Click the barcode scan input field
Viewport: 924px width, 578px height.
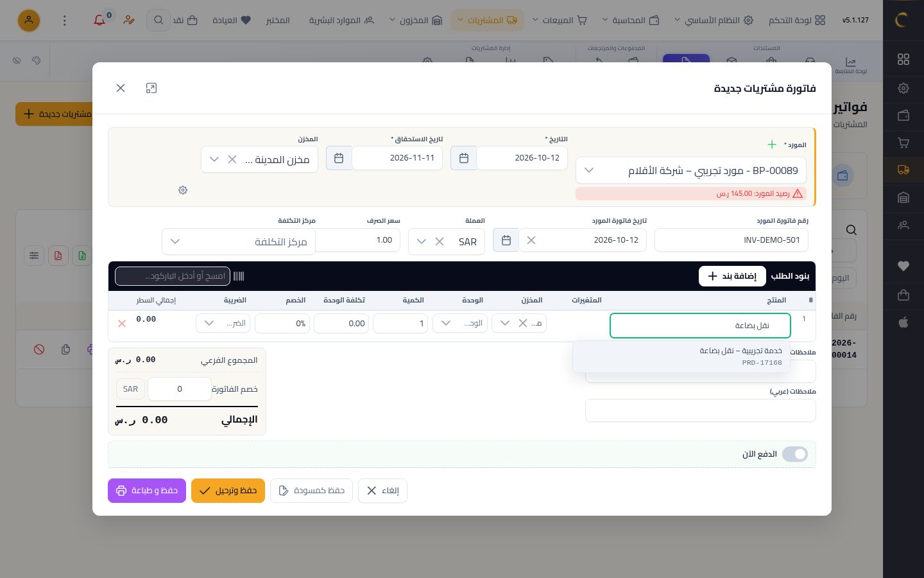pos(173,276)
